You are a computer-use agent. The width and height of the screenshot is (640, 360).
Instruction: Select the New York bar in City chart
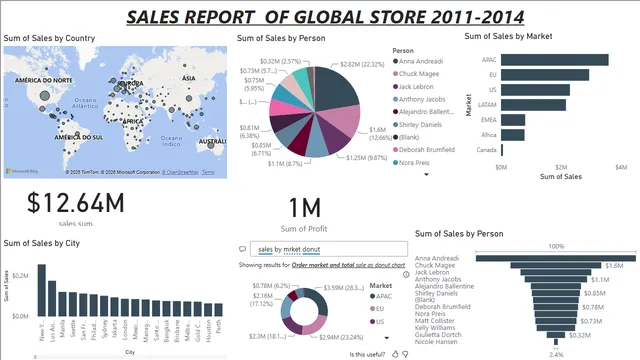tap(42, 290)
